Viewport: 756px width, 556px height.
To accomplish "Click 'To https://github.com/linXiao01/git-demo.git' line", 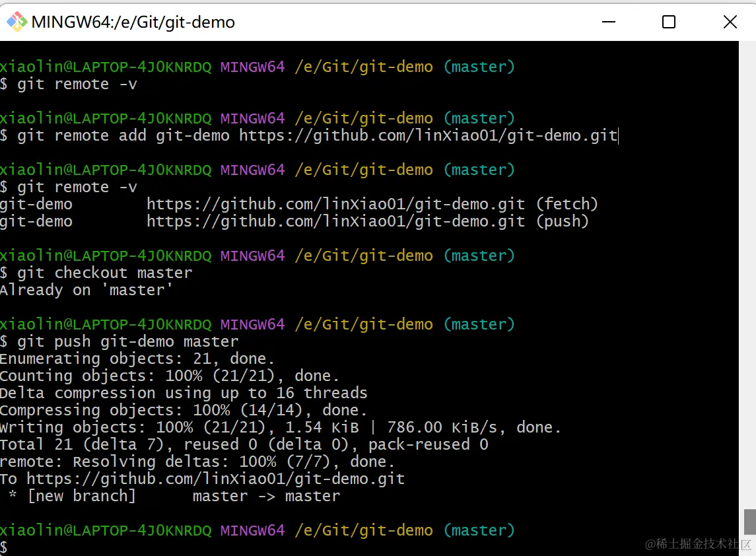I will coord(203,479).
